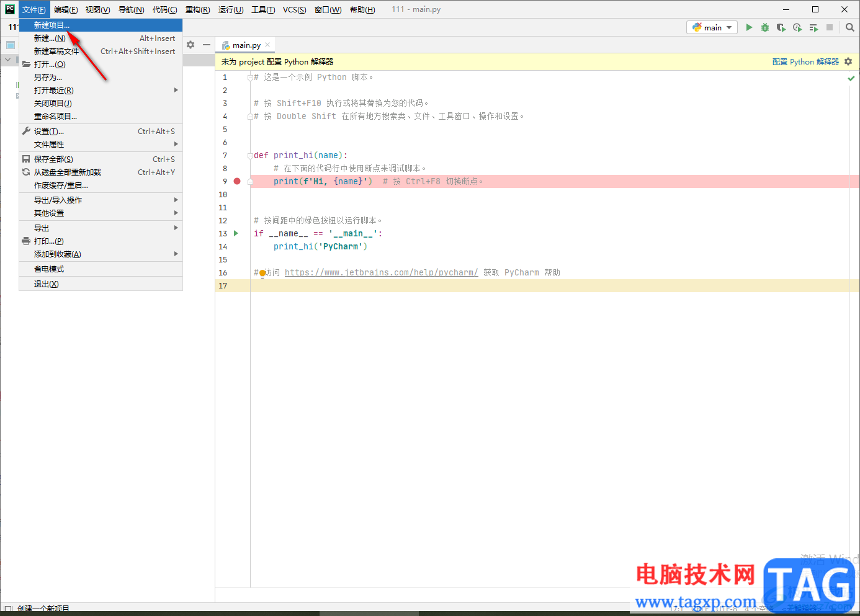
Task: Open the 代码(C) menu
Action: 164,9
